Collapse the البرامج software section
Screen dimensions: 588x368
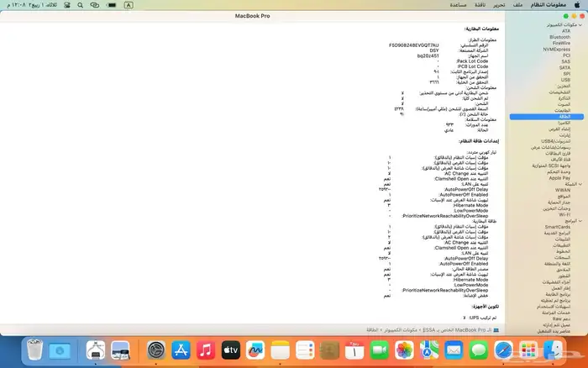click(x=581, y=220)
